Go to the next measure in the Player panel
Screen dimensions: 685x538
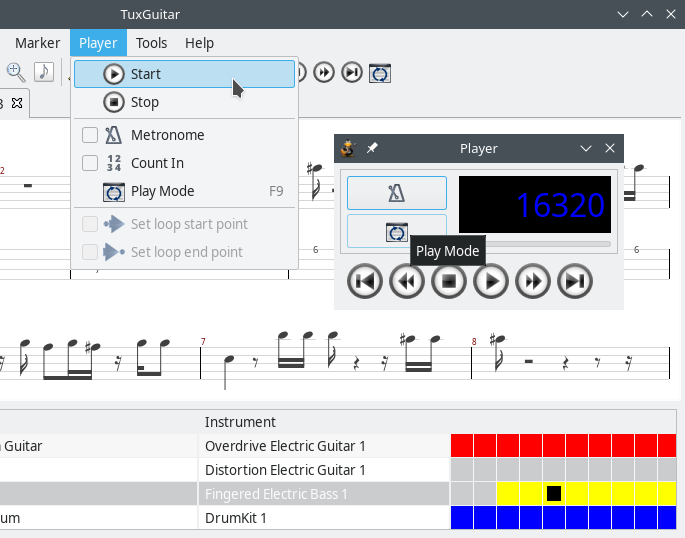(x=533, y=281)
